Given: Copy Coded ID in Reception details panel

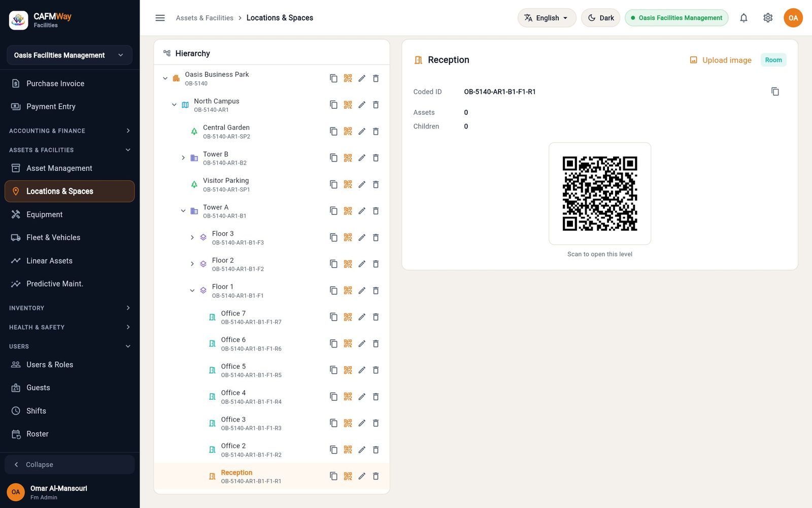Looking at the screenshot, I should tap(775, 91).
